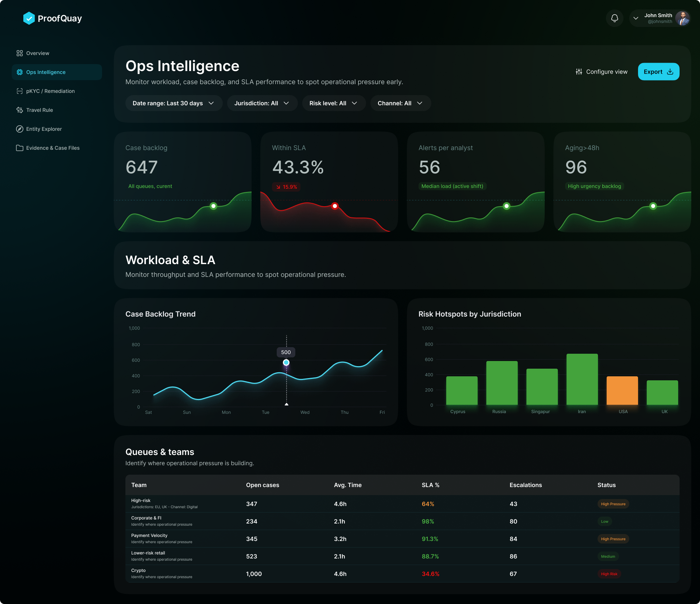Click the orange USA bar in chart
The width and height of the screenshot is (700, 604).
(622, 391)
